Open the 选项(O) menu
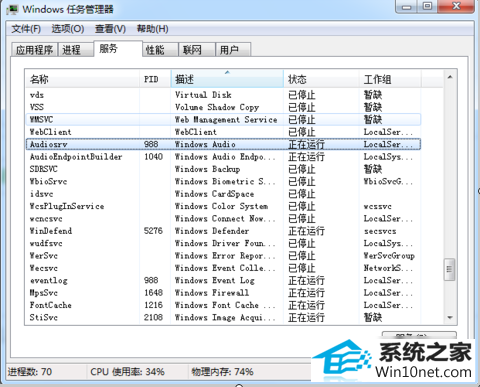This screenshot has width=480, height=387. point(68,29)
